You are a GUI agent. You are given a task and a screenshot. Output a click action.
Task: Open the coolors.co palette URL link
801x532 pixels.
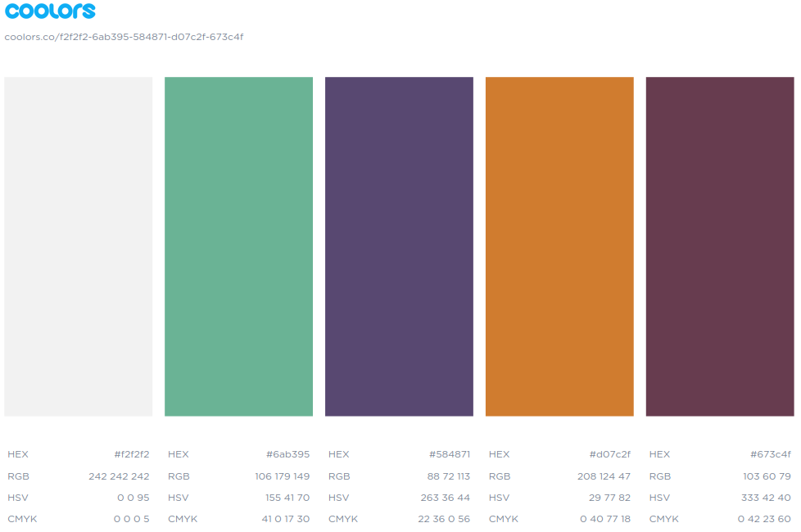click(124, 37)
